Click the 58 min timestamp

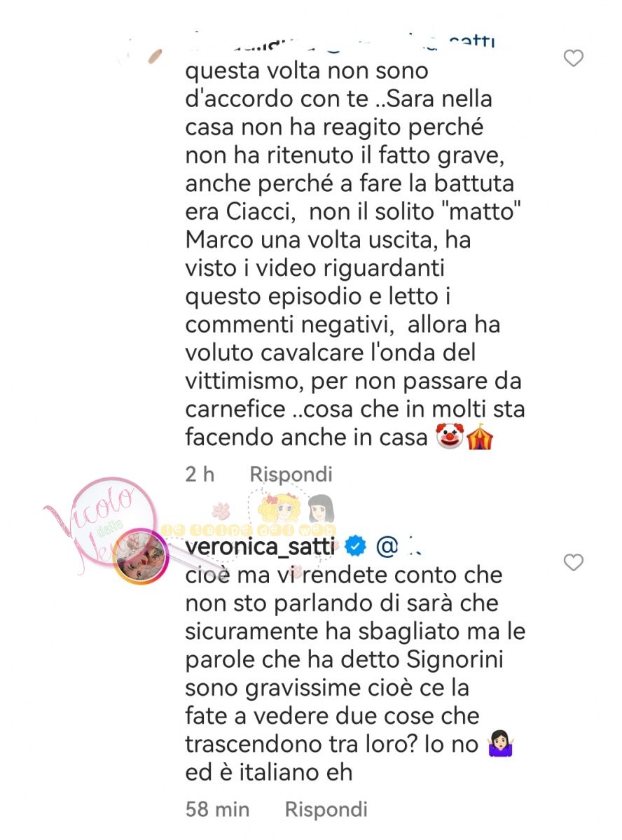click(x=217, y=810)
